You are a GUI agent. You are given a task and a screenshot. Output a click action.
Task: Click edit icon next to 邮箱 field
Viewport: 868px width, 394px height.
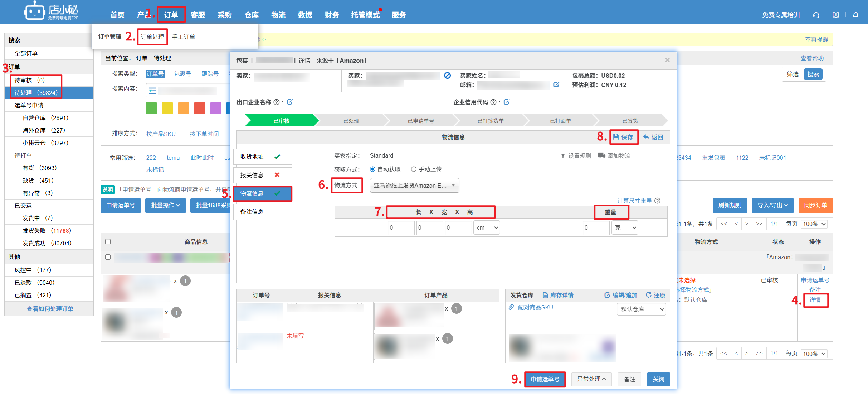[x=556, y=85]
